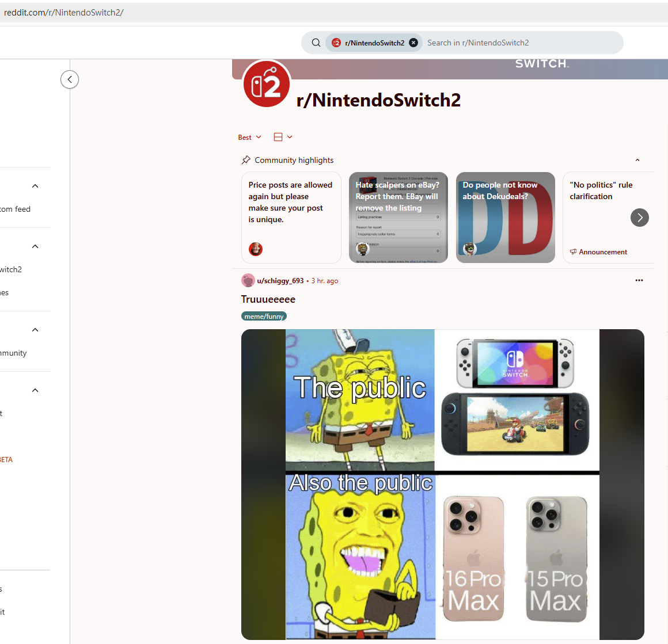Open the 'witch2' community in sidebar
This screenshot has height=644, width=668.
click(11, 269)
